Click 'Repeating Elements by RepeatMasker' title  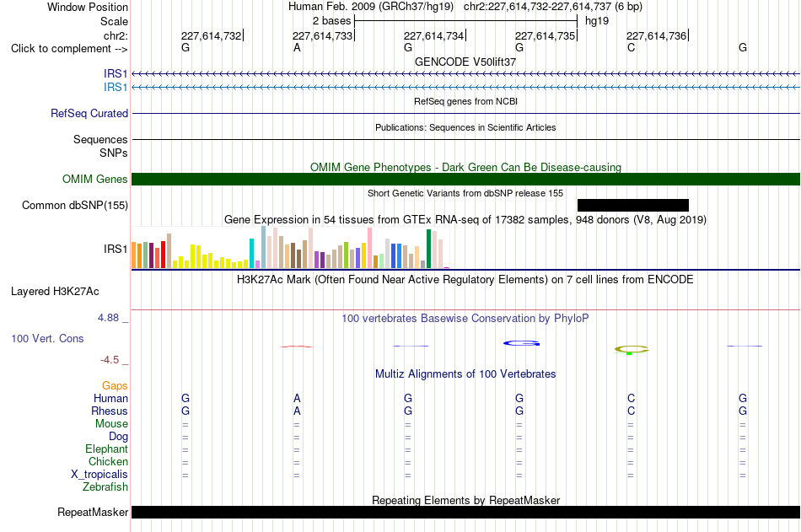pos(466,500)
